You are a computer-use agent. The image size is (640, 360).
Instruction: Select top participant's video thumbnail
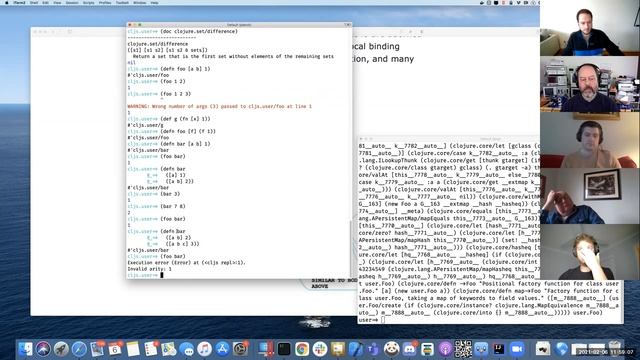[589, 28]
